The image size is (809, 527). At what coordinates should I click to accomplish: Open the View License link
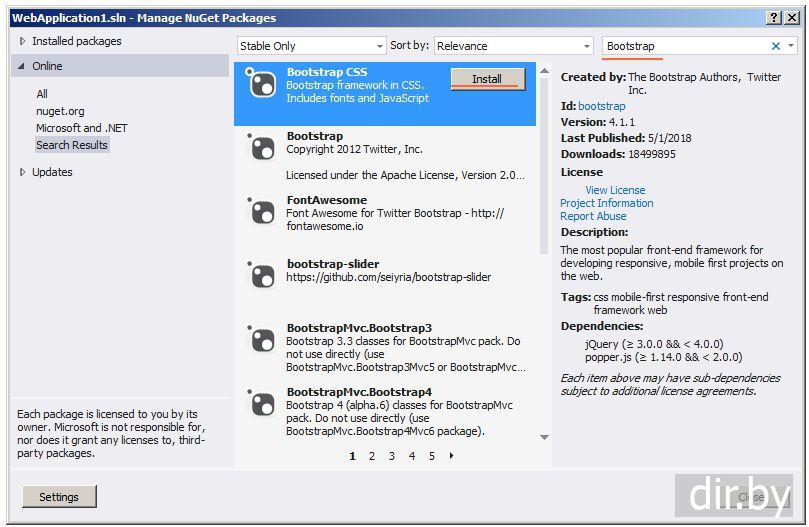click(615, 190)
